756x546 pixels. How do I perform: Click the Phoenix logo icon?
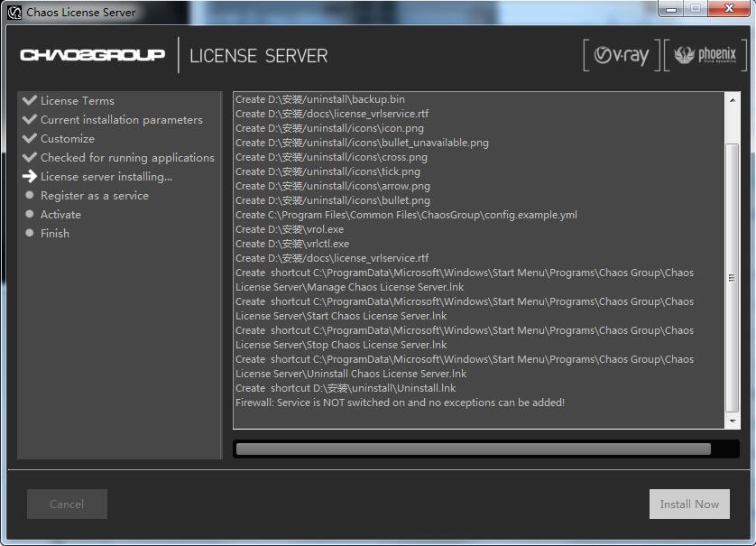pyautogui.click(x=705, y=54)
